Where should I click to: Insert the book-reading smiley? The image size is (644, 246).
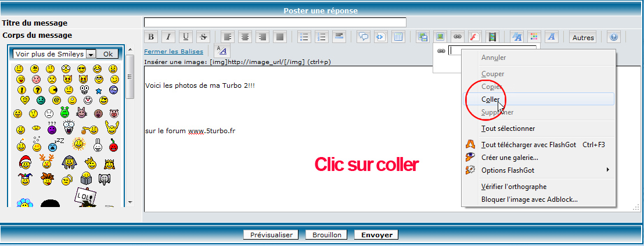[86, 179]
